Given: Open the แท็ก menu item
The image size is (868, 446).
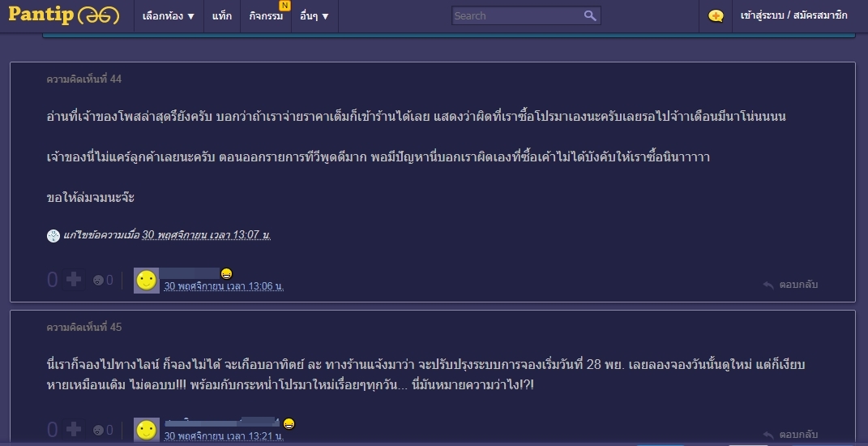Looking at the screenshot, I should (x=221, y=16).
